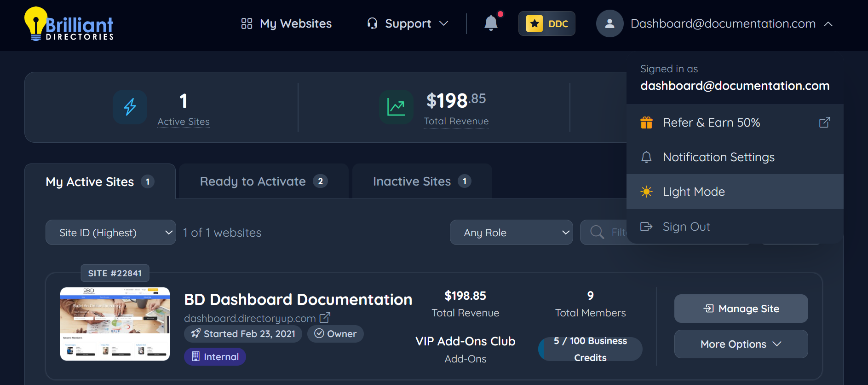The width and height of the screenshot is (868, 385).
Task: Open the notifications bell
Action: 491,23
